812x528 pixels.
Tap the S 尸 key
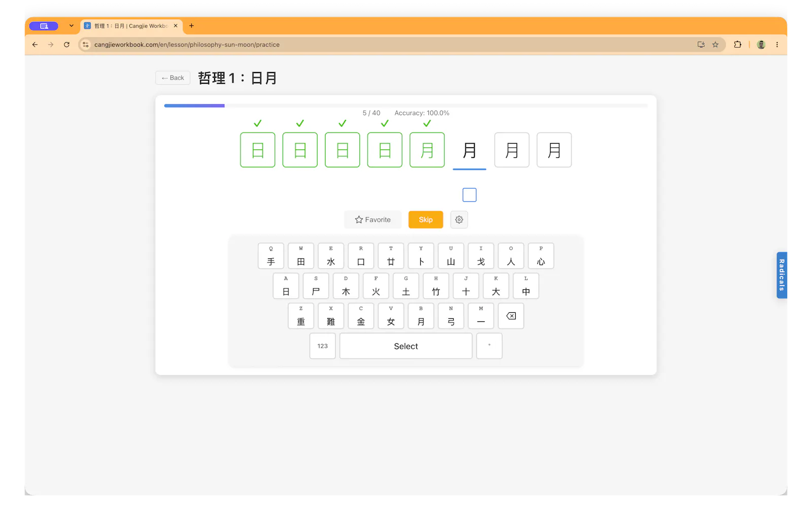pyautogui.click(x=316, y=286)
